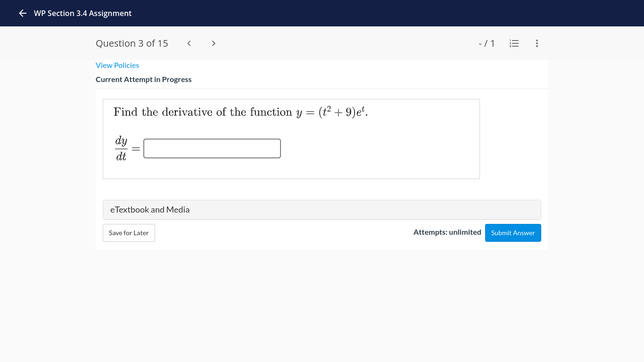Screen dimensions: 644x362
Task: Save this attempt for later
Action: 129,232
